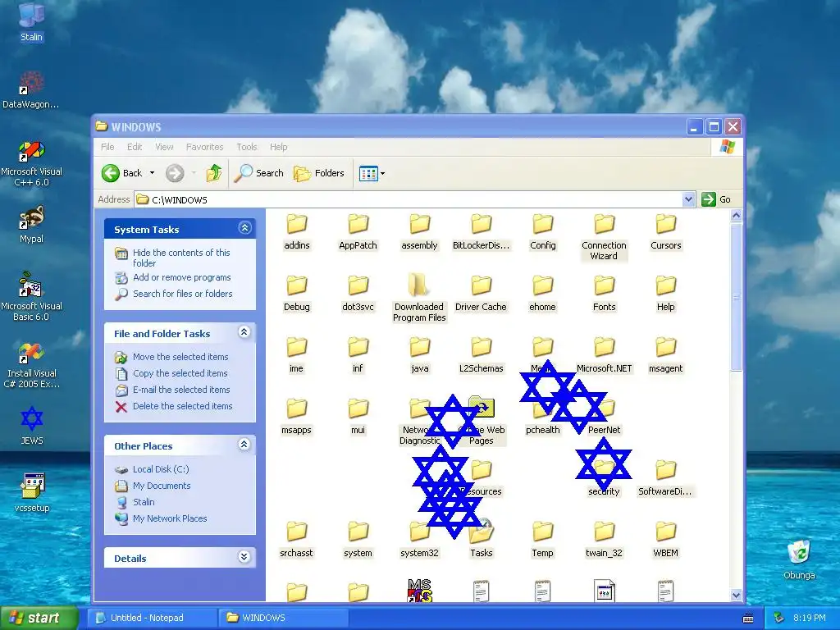Select the msagent folder

[x=666, y=356]
